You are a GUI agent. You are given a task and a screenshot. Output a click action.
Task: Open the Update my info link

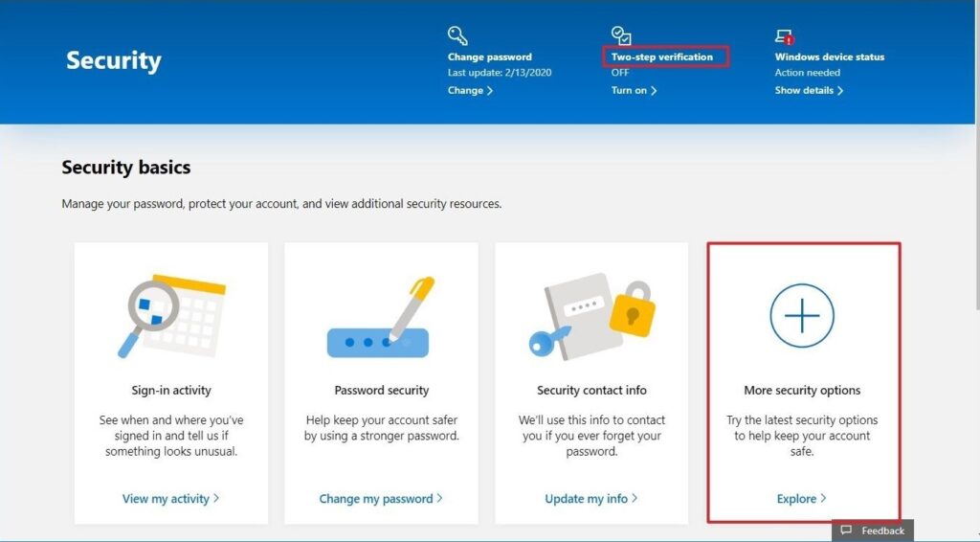point(591,499)
